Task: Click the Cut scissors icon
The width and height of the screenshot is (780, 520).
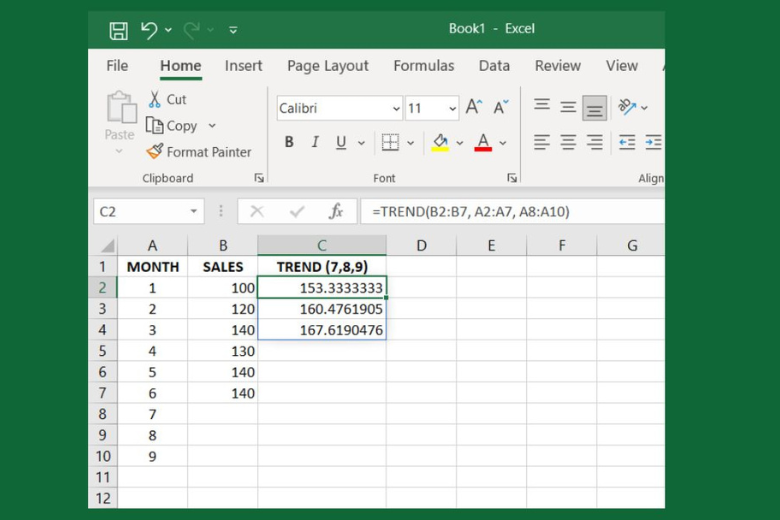Action: coord(155,99)
